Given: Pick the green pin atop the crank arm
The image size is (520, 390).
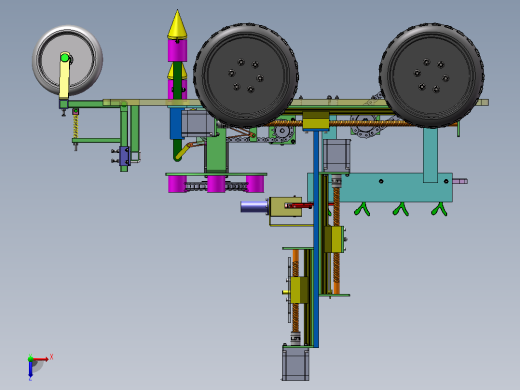Looking at the screenshot, I should pyautogui.click(x=65, y=58).
